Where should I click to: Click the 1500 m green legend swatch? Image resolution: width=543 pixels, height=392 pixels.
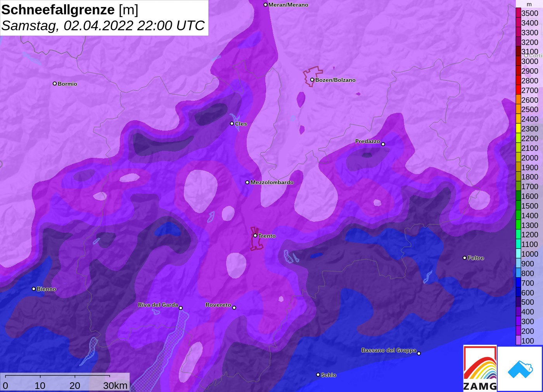tap(518, 205)
